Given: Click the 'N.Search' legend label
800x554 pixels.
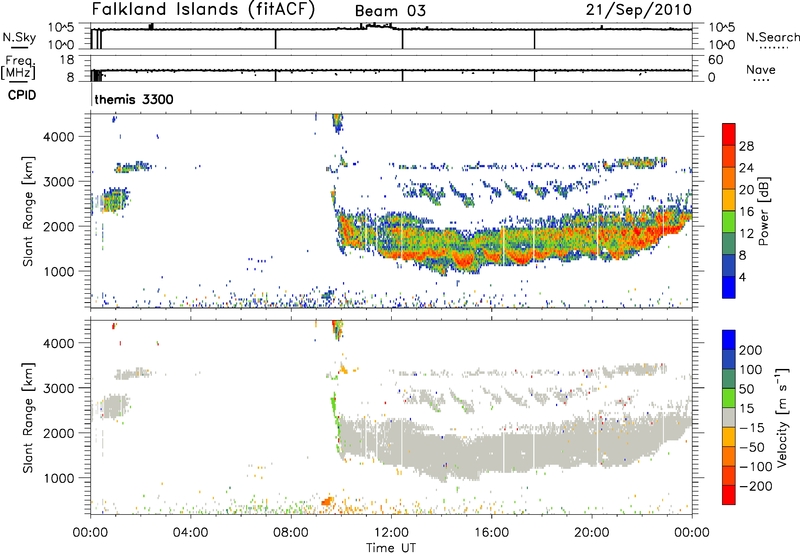Looking at the screenshot, I should (x=772, y=37).
